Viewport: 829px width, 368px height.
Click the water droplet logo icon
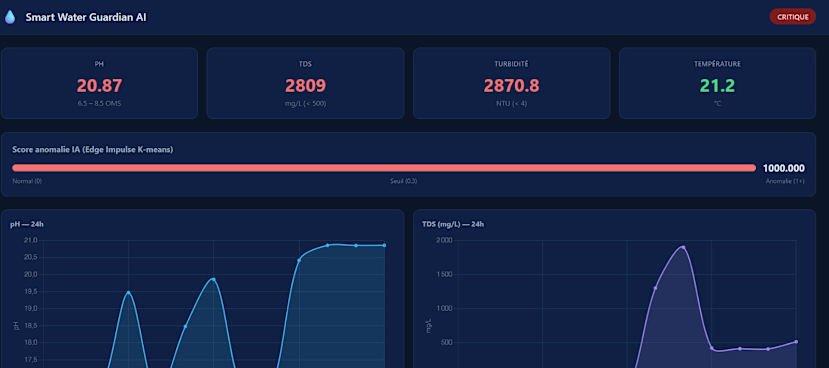pos(10,17)
